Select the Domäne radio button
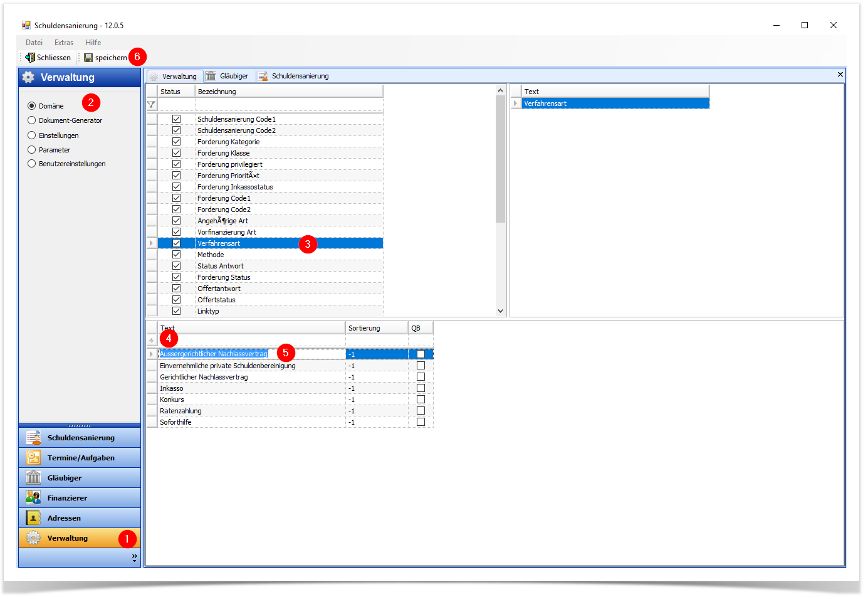This screenshot has width=868, height=599. pos(31,106)
